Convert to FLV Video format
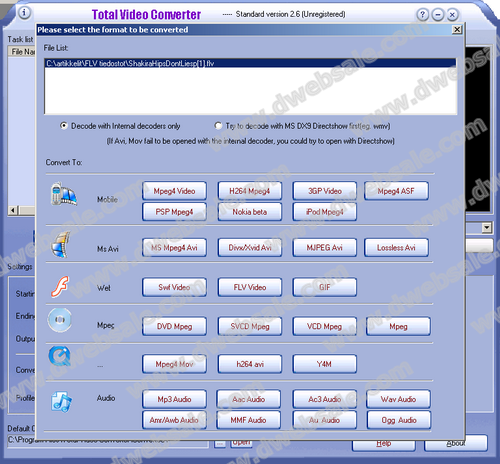Image resolution: width=500 pixels, height=464 pixels. pos(250,287)
